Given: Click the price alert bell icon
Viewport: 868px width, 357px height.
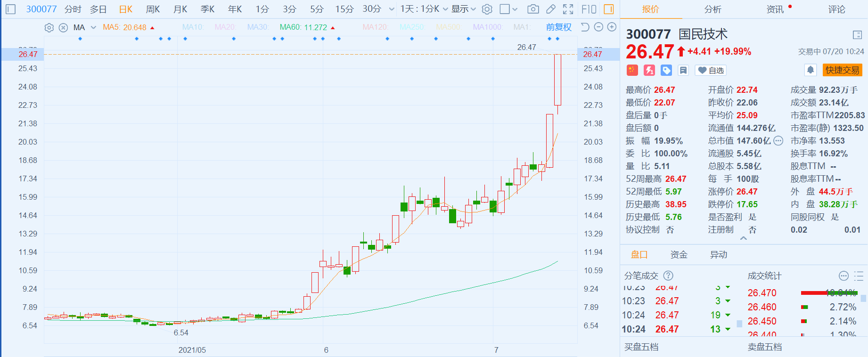Looking at the screenshot, I should [x=810, y=70].
